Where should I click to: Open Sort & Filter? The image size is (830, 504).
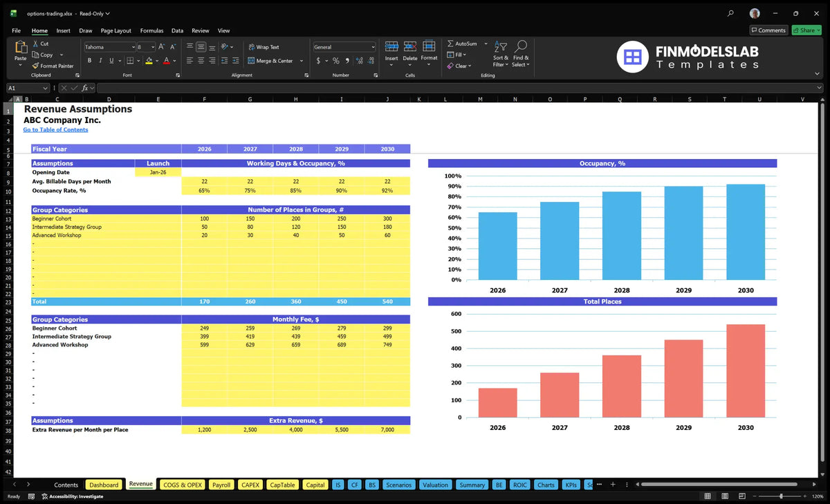coord(501,53)
